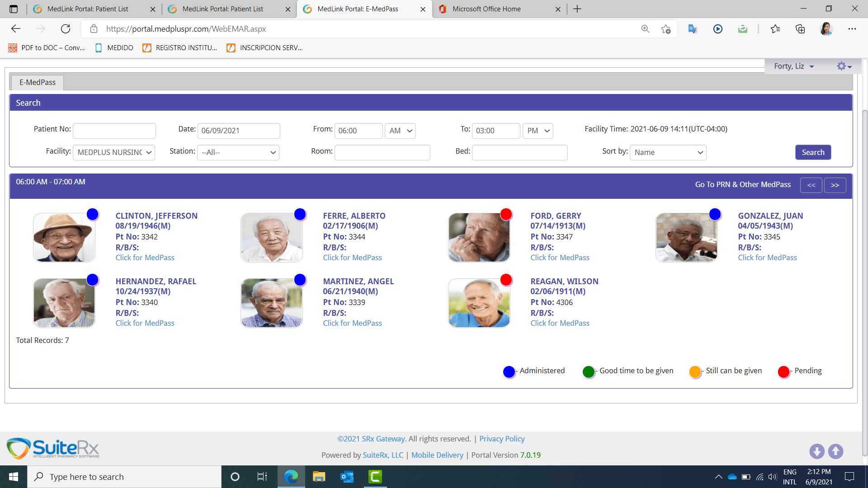Click the Patient No input field

114,131
